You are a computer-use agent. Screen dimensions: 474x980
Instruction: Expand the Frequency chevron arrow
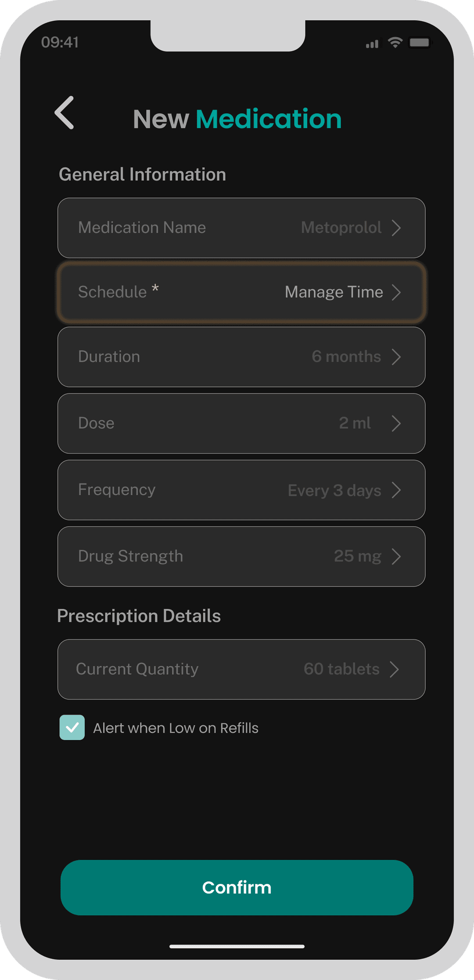point(396,490)
